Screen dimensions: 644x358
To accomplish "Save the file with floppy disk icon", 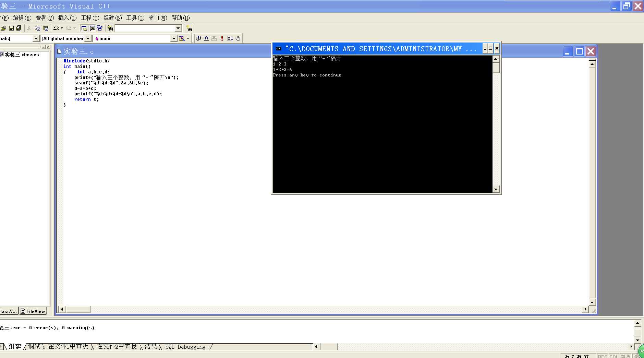I will (x=11, y=28).
